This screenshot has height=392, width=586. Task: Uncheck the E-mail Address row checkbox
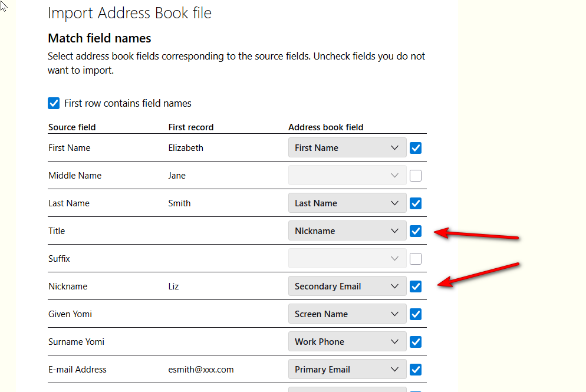coord(416,370)
